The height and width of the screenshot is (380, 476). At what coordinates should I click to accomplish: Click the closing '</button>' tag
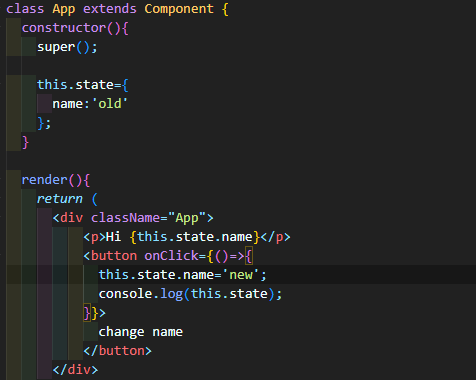click(x=117, y=351)
